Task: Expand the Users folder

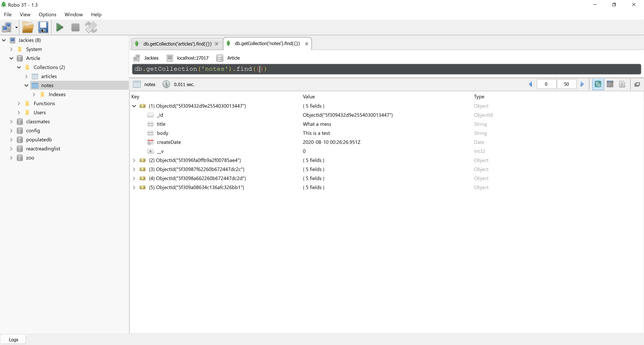Action: 19,113
